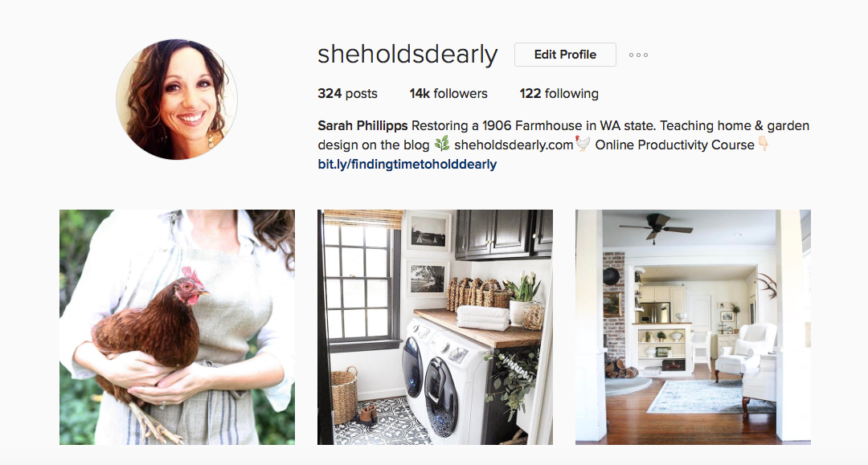The width and height of the screenshot is (868, 465).
Task: Click sheholdsdearly.com text in bio
Action: click(514, 145)
